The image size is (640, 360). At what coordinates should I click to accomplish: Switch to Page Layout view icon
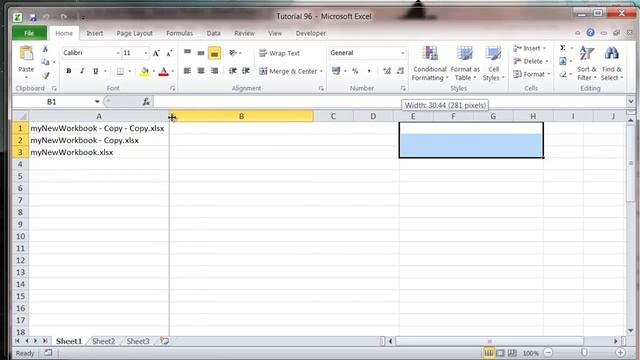coord(500,353)
